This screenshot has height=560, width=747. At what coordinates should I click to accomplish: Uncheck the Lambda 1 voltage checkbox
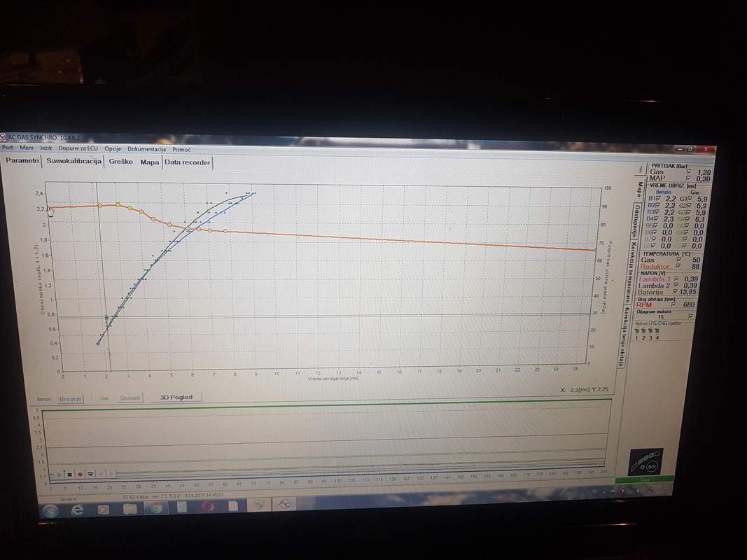coord(676,279)
